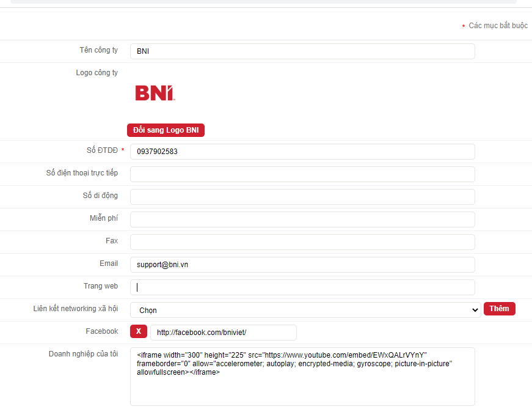Image resolution: width=532 pixels, height=409 pixels.
Task: Click the Doanh nghiệp của tôi text area
Action: point(302,377)
